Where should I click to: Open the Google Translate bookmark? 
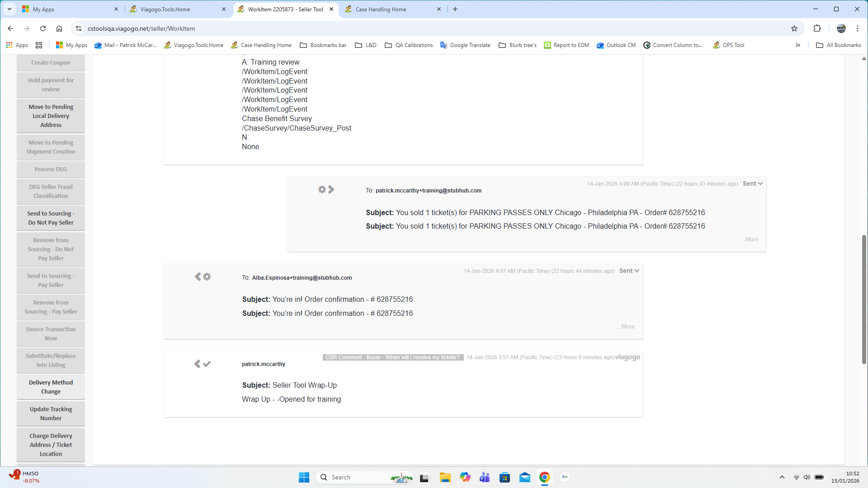click(x=465, y=45)
